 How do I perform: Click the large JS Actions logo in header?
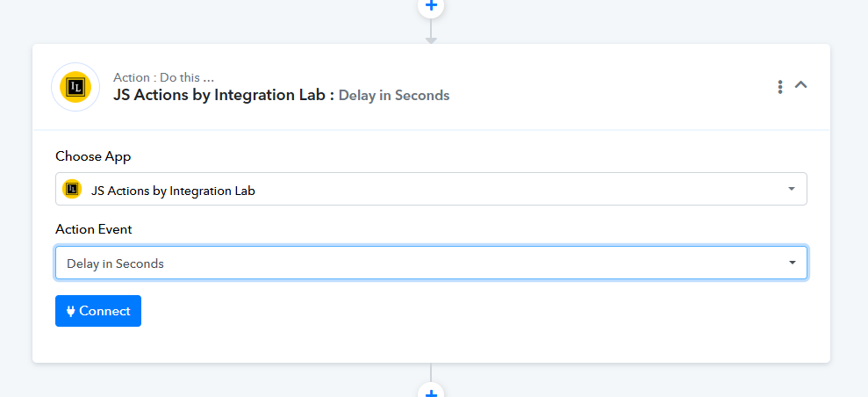(x=75, y=87)
